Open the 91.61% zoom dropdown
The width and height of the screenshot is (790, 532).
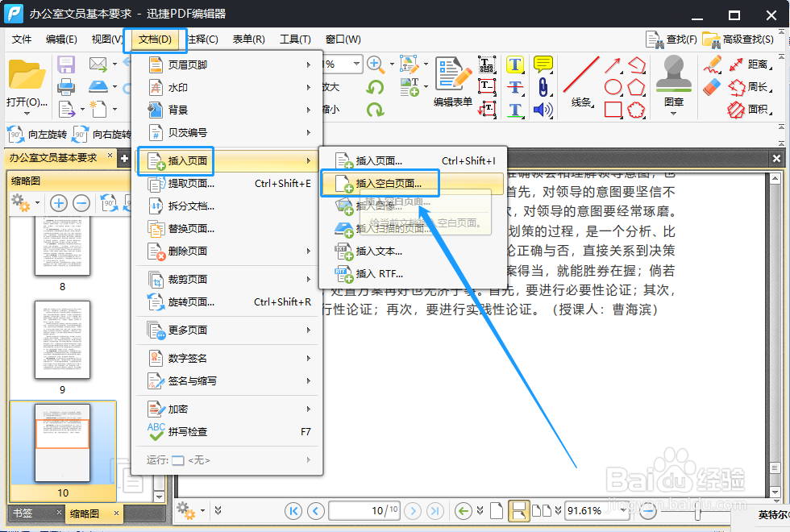624,510
